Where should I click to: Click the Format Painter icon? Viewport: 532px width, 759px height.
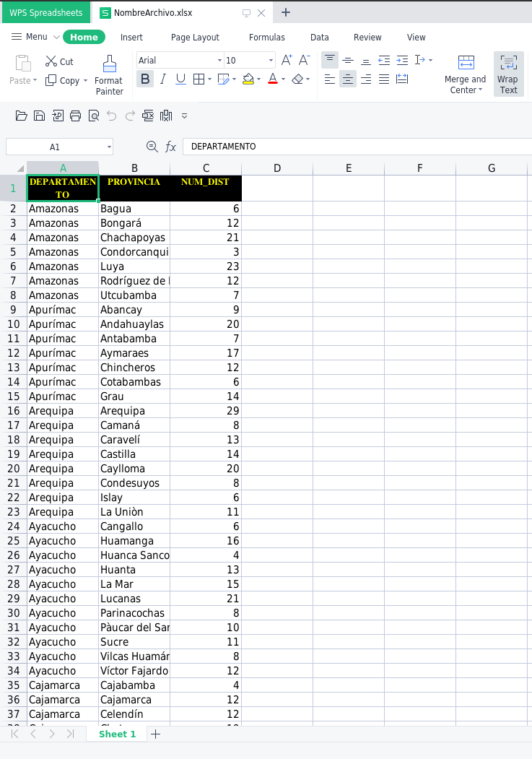click(109, 64)
